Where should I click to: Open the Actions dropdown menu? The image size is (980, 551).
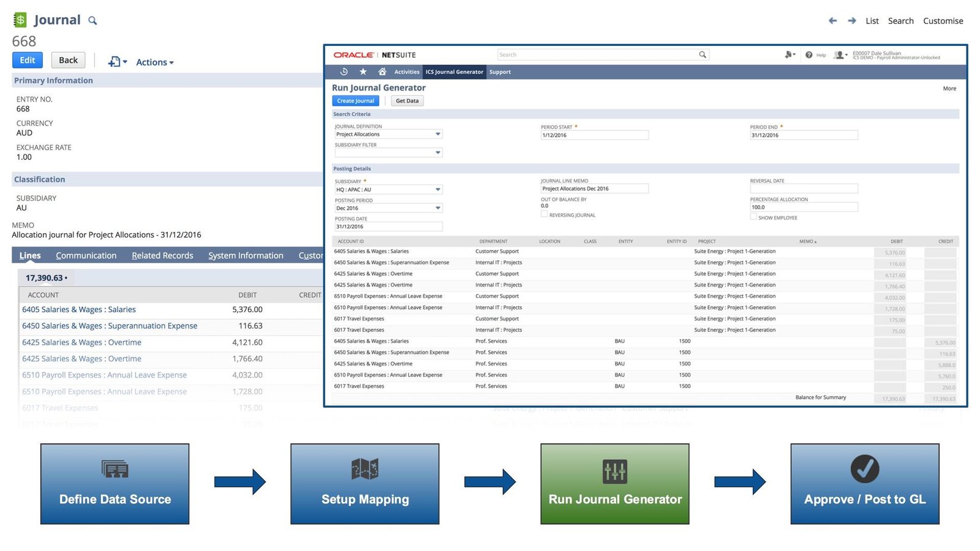click(155, 62)
